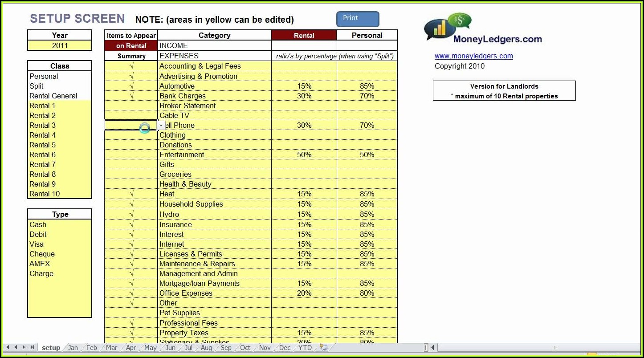Click horizontal scrollbar left arrow
Screen dimensions: 644x358
tap(433, 347)
